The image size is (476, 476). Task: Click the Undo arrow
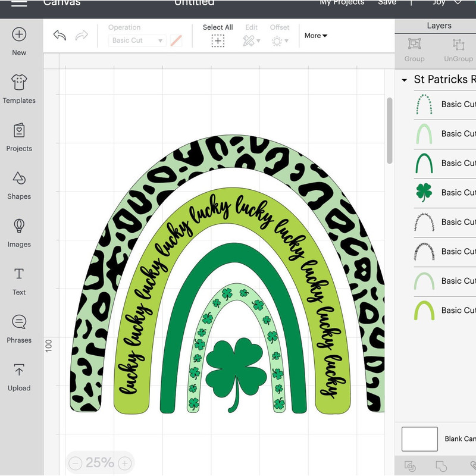click(59, 36)
